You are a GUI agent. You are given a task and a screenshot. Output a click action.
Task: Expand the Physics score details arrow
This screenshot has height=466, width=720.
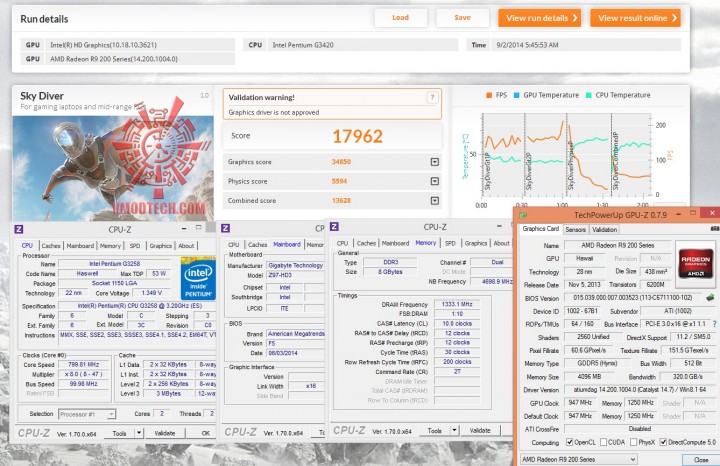tap(434, 181)
